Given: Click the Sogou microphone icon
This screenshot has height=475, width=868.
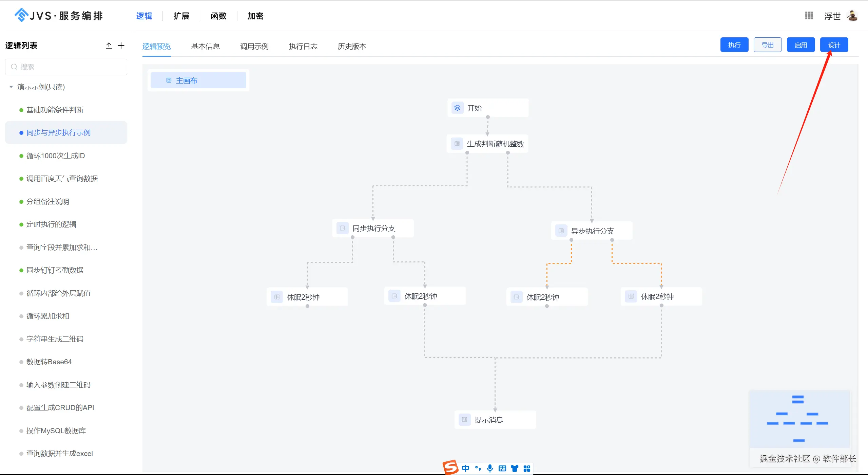Looking at the screenshot, I should click(490, 469).
